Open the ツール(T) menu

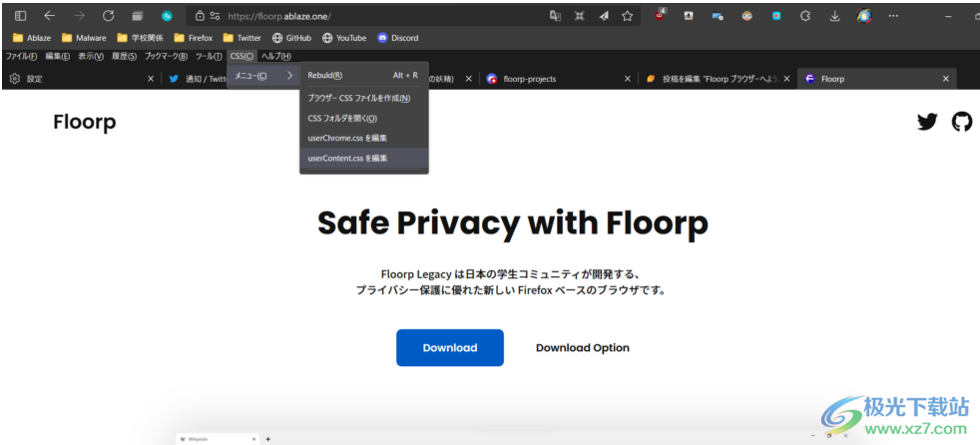coord(209,56)
